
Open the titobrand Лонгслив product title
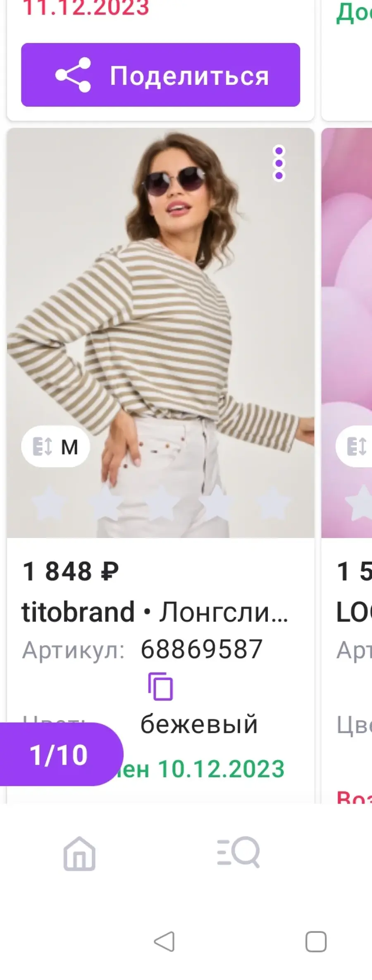[155, 612]
